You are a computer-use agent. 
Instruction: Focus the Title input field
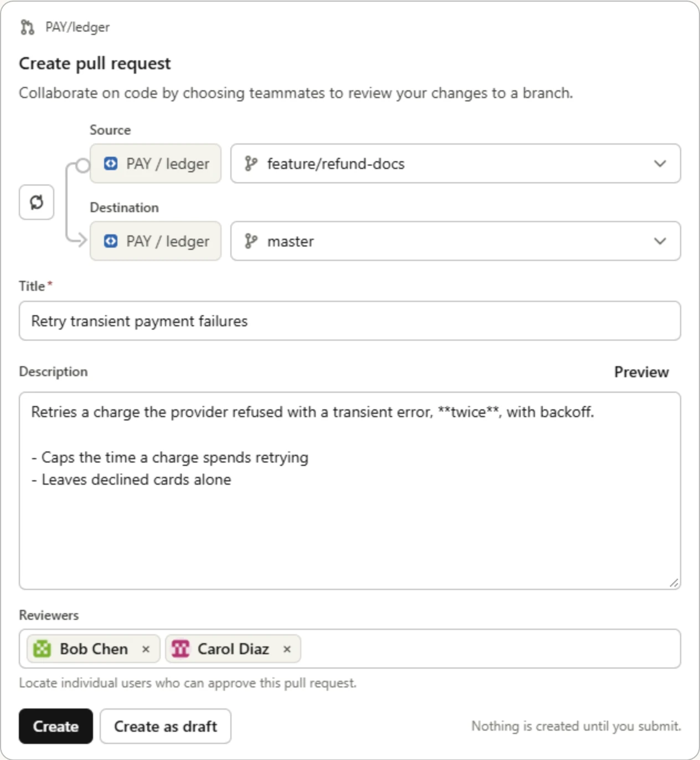pos(349,321)
